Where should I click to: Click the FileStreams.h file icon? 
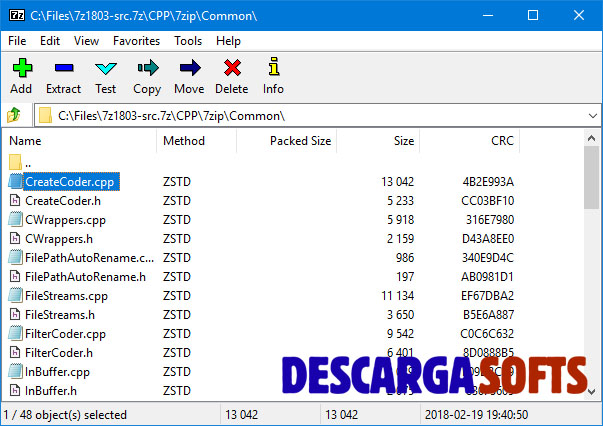(x=15, y=315)
